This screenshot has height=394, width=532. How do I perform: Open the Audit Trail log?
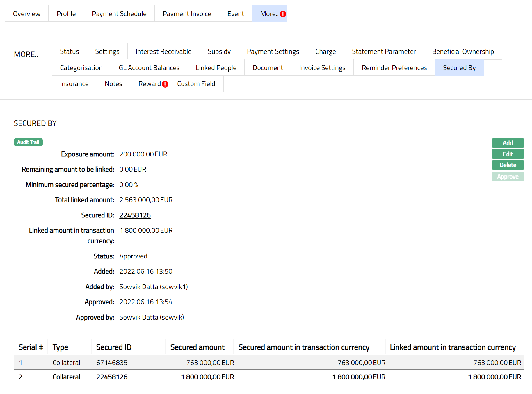(28, 142)
